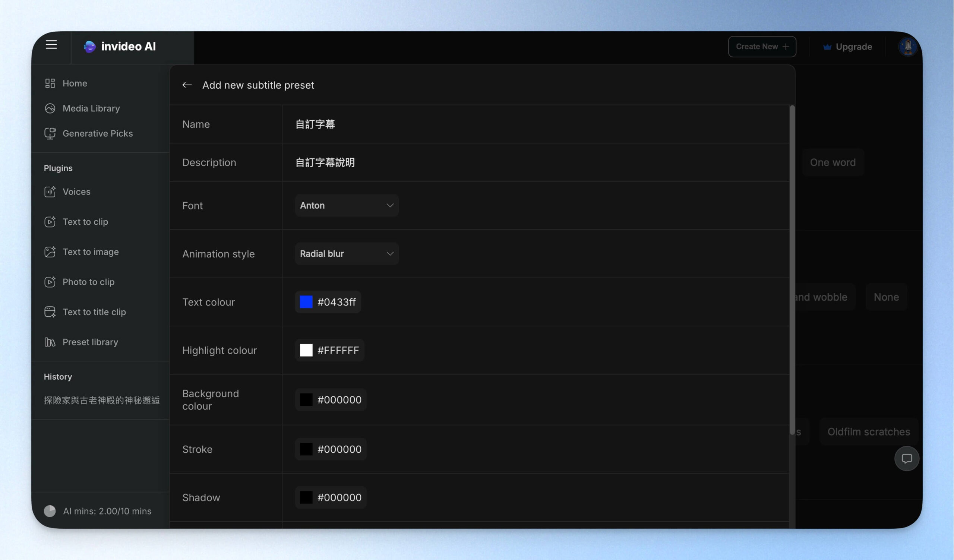Click the Text to image icon
This screenshot has width=954, height=560.
point(50,252)
